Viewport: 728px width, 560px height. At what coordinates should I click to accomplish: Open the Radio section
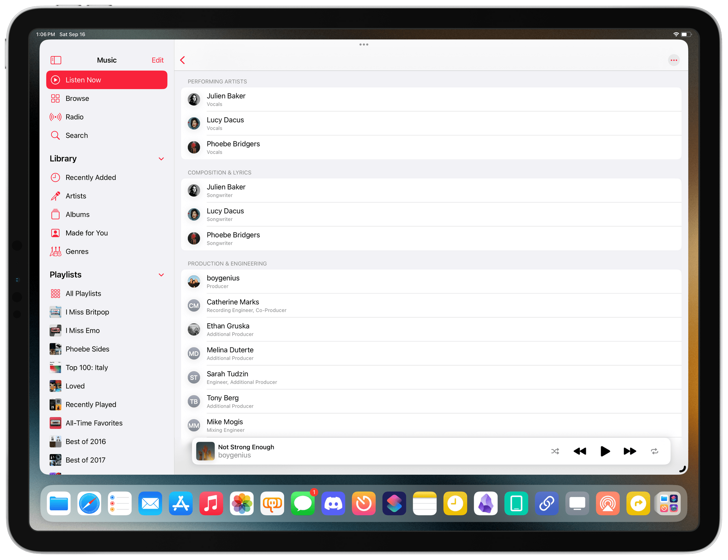pyautogui.click(x=107, y=117)
